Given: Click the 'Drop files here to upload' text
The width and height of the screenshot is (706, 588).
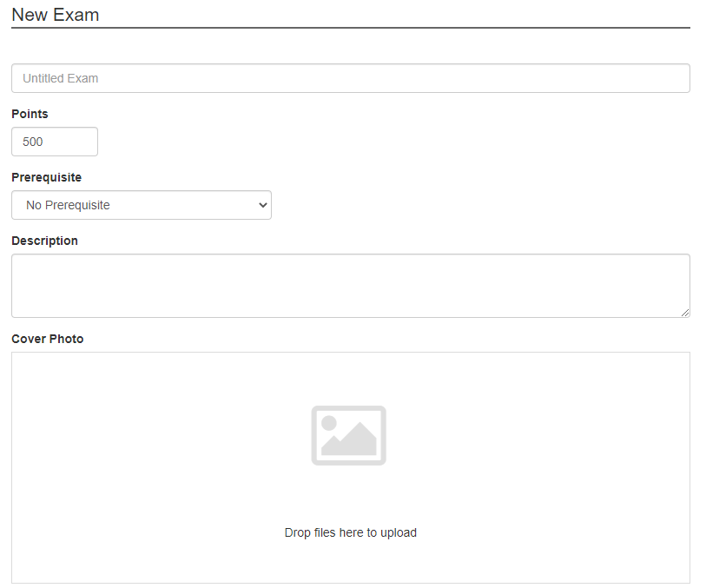Looking at the screenshot, I should (x=350, y=532).
